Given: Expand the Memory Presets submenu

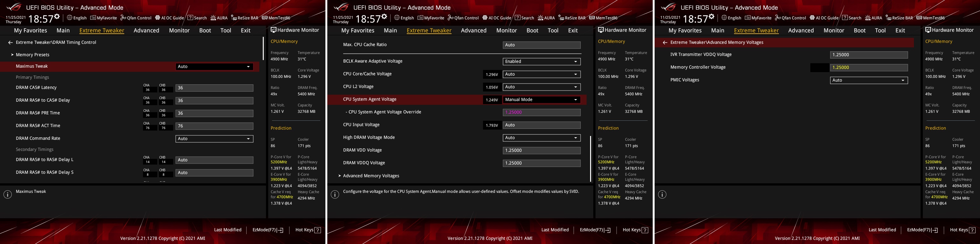Looking at the screenshot, I should pyautogui.click(x=32, y=55).
